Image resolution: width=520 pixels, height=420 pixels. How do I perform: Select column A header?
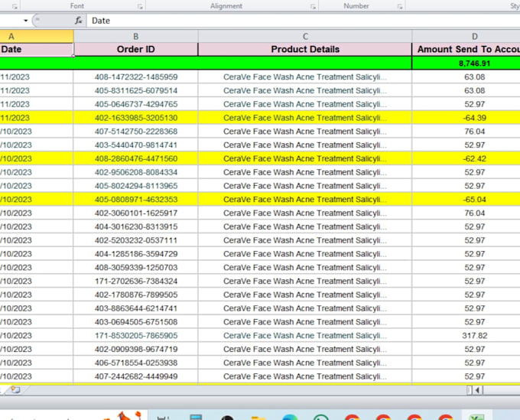37,36
